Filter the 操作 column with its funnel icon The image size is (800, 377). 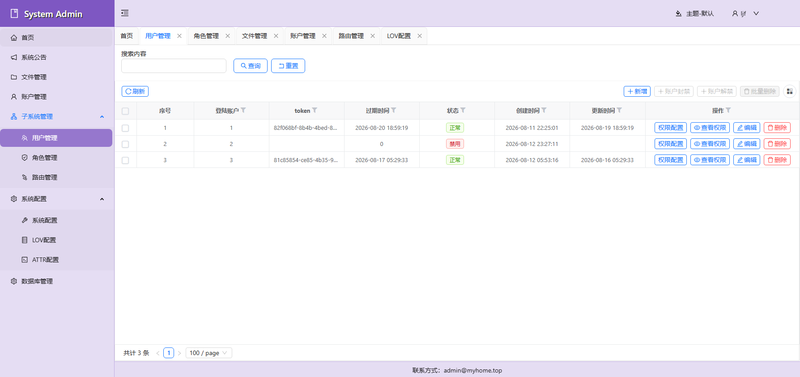pyautogui.click(x=728, y=110)
